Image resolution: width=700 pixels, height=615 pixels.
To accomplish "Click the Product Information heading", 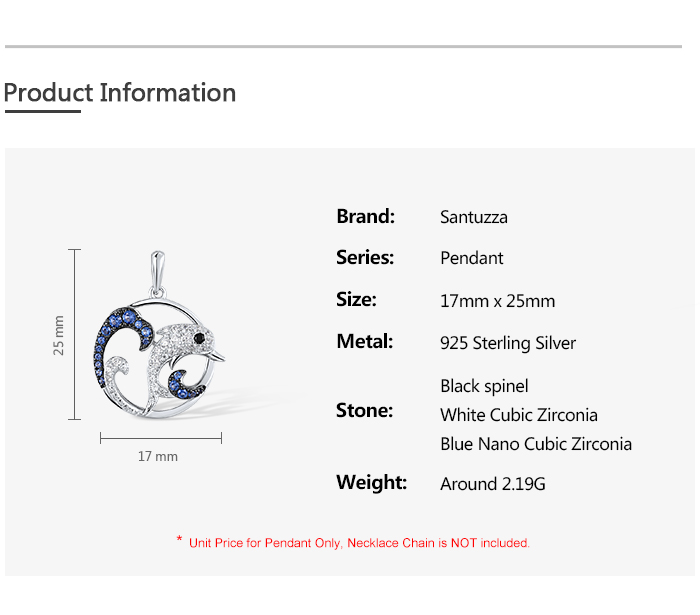I will click(120, 93).
